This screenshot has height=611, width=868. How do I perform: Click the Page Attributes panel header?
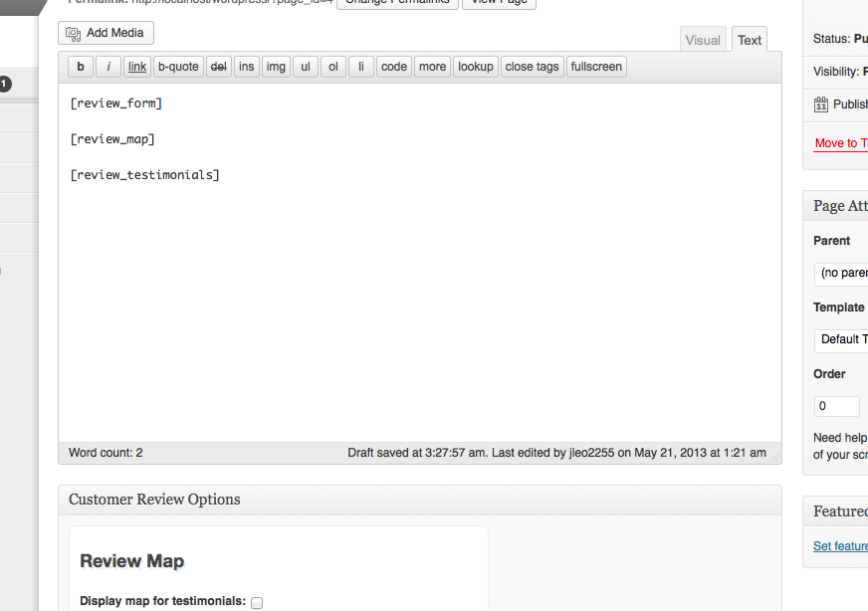point(836,206)
